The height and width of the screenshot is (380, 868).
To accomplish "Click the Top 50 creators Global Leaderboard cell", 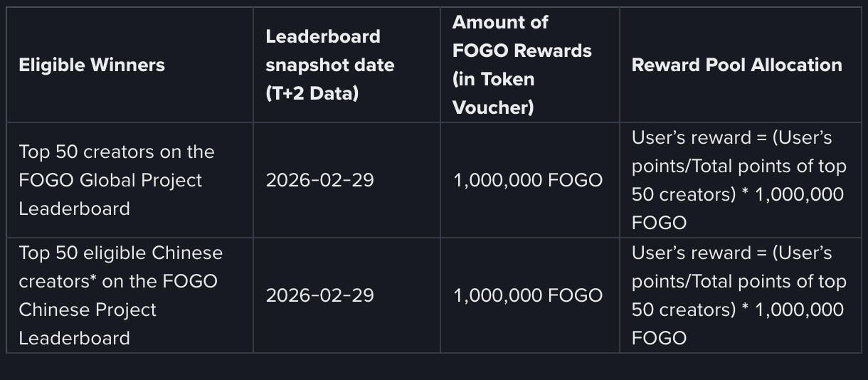I will coord(116,180).
